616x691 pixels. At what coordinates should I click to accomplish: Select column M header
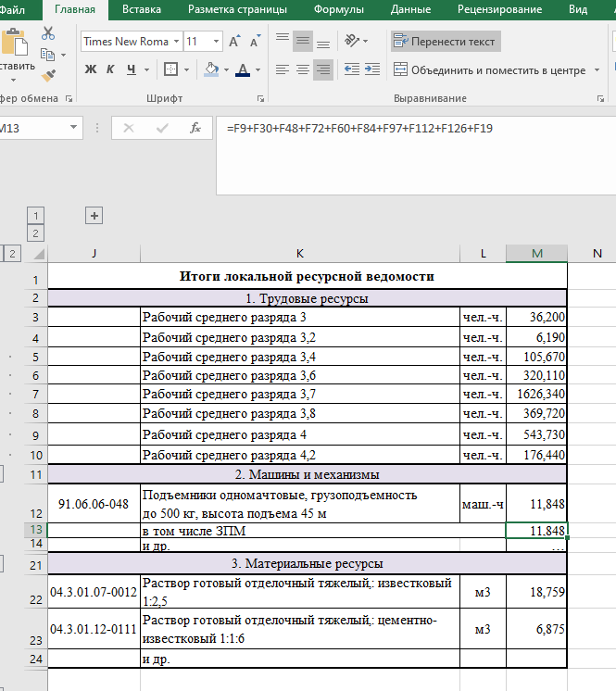536,254
